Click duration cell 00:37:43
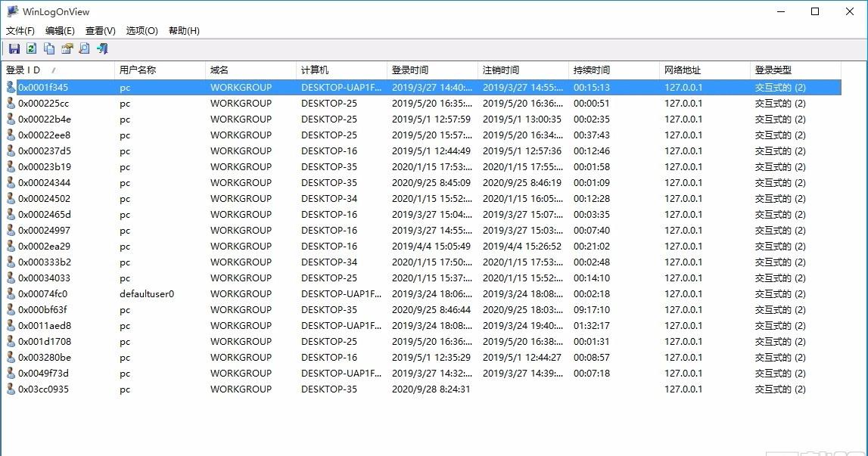This screenshot has height=456, width=868. (592, 135)
